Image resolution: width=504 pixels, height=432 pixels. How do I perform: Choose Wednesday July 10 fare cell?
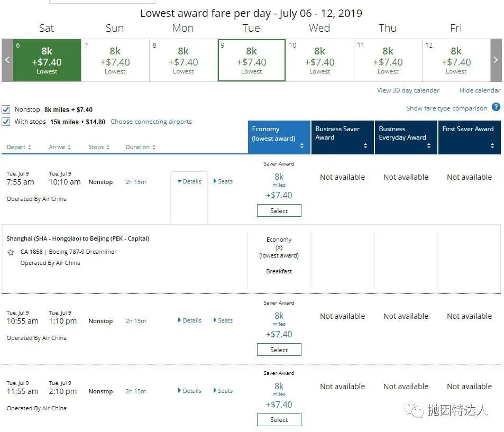[319, 60]
